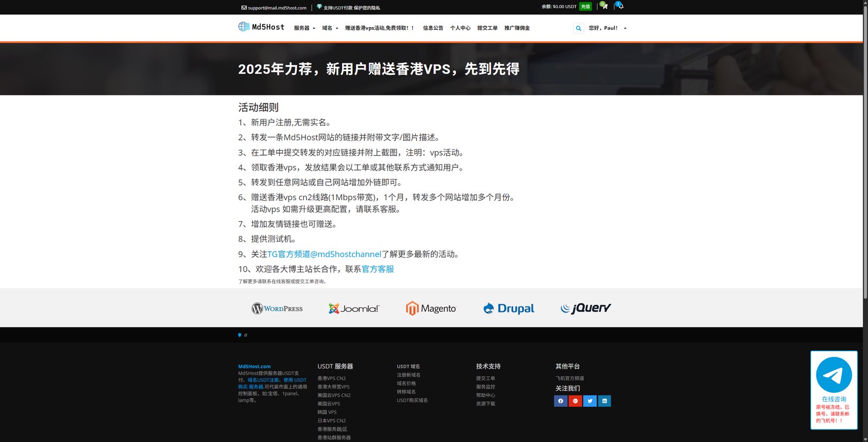Click the green 充值 recharge button
This screenshot has height=442, width=868.
pyautogui.click(x=585, y=7)
